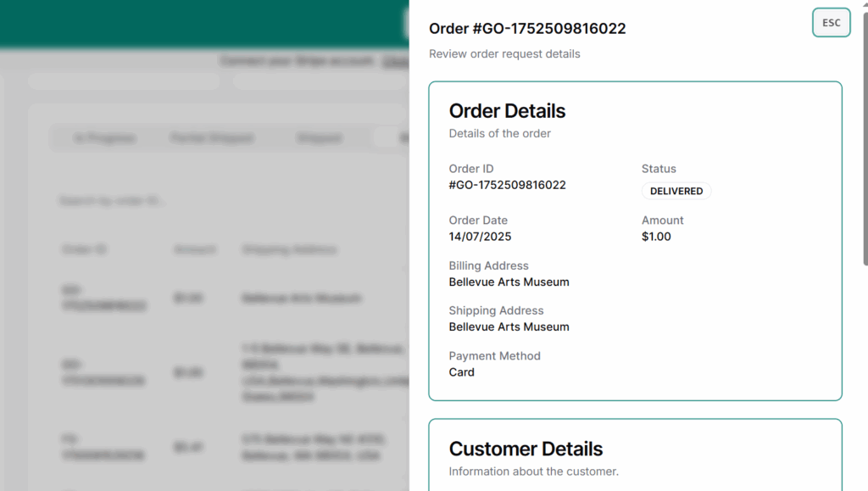Click the order number heading in panel
868x491 pixels.
(x=527, y=29)
